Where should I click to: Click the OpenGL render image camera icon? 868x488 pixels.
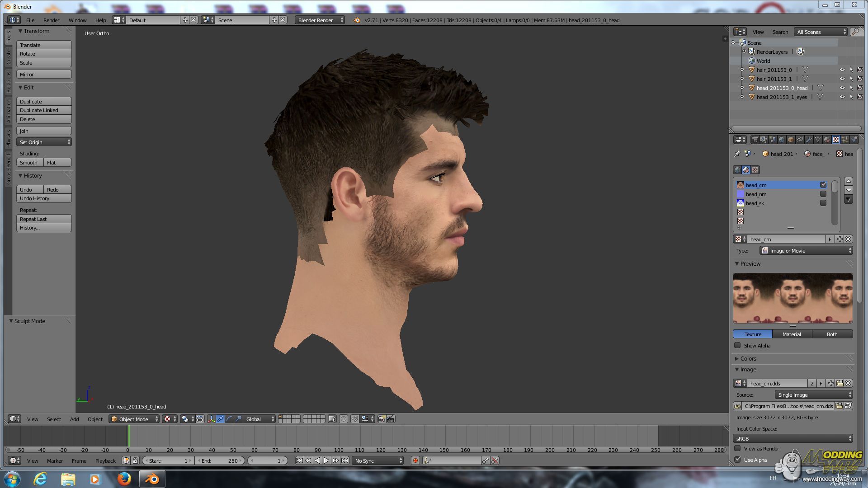pos(382,419)
